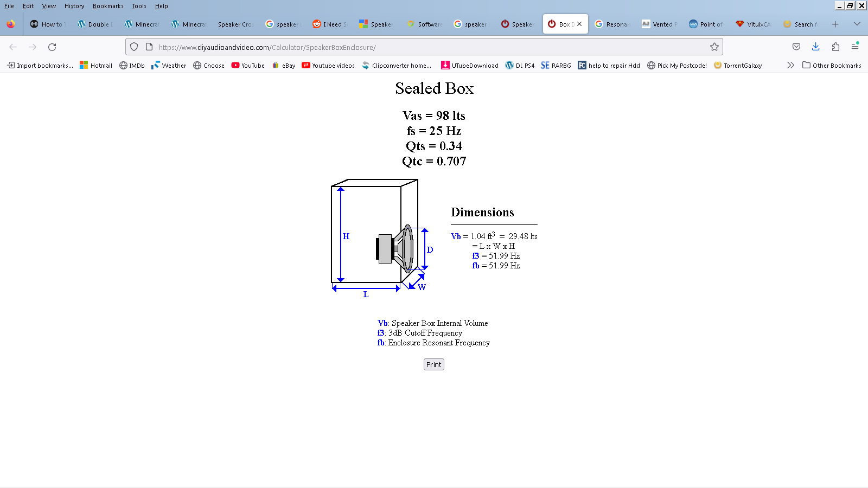Open tracking protection shield icon
868x488 pixels.
coord(134,47)
